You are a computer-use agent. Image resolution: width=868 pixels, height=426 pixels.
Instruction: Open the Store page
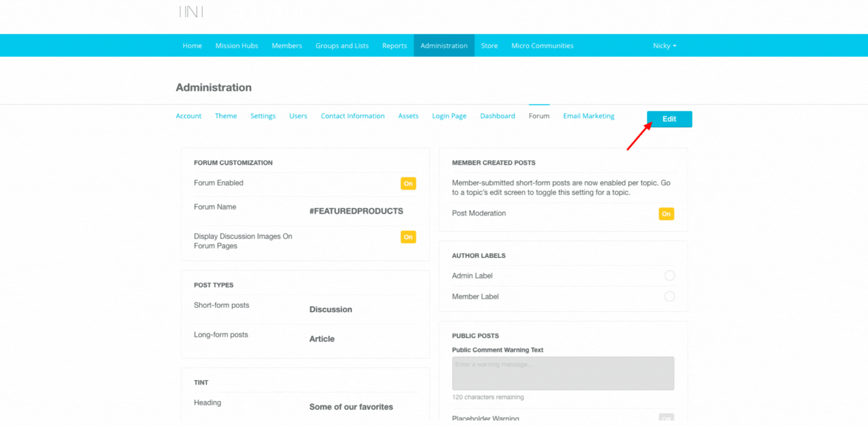coord(489,46)
